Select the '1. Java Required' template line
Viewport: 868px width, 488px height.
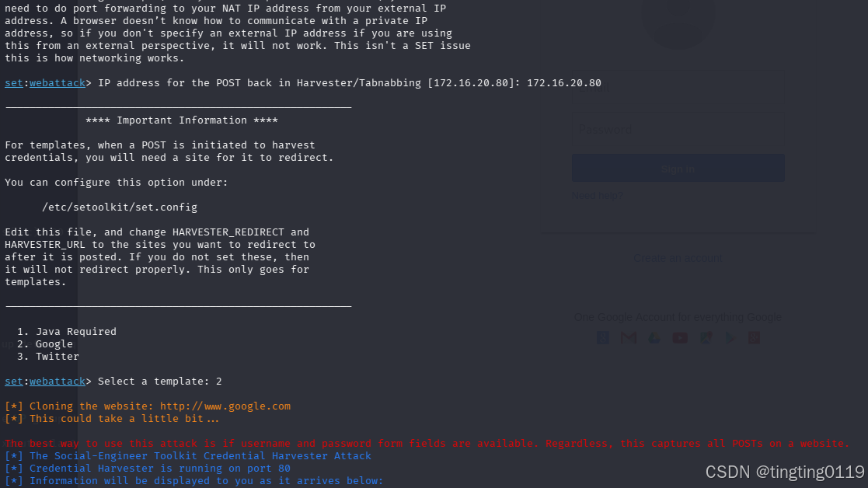(x=66, y=331)
